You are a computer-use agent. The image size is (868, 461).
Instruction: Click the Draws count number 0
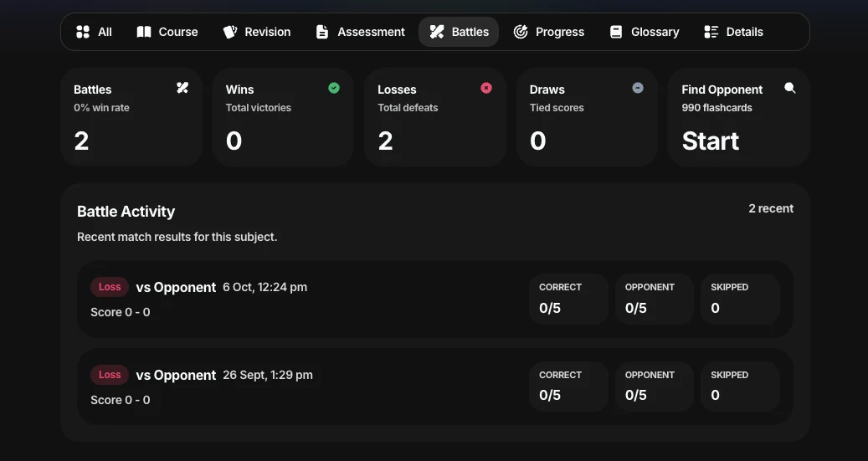pyautogui.click(x=537, y=141)
